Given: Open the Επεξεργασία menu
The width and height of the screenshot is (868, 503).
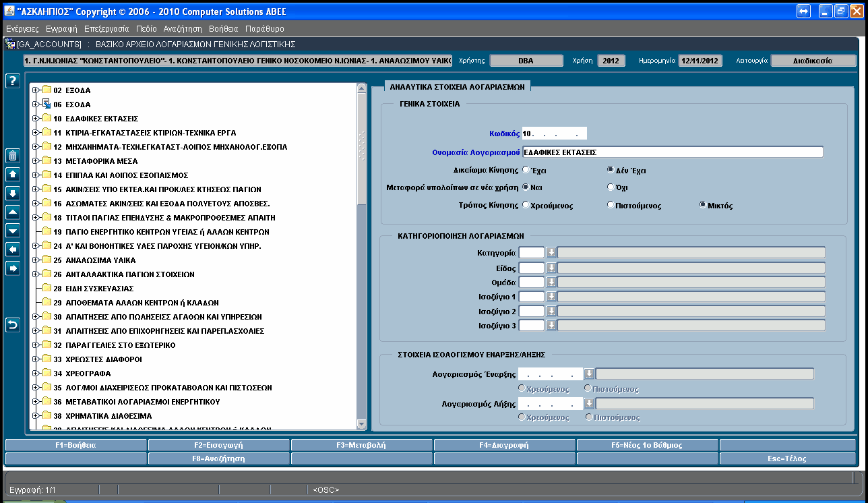Looking at the screenshot, I should coord(106,29).
